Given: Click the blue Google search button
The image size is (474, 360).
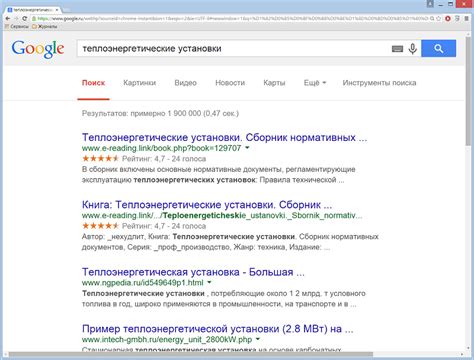Looking at the screenshot, I should (438, 49).
